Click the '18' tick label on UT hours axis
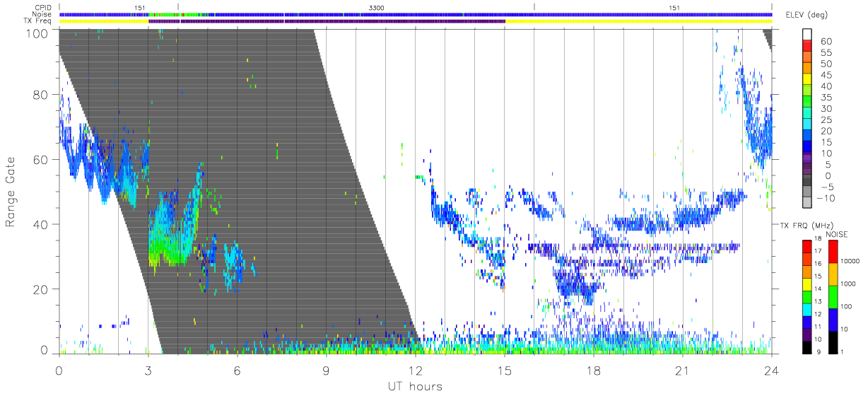The height and width of the screenshot is (401, 868). 593,371
